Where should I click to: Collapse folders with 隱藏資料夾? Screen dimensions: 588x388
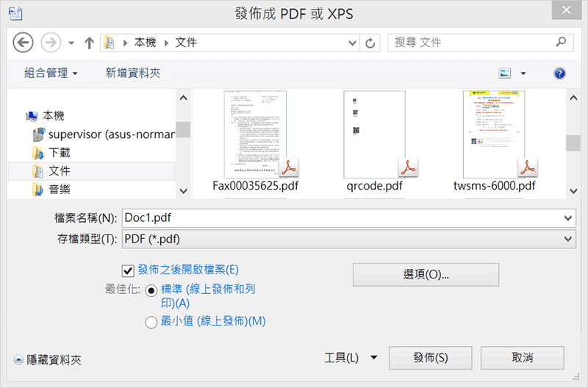pos(48,360)
